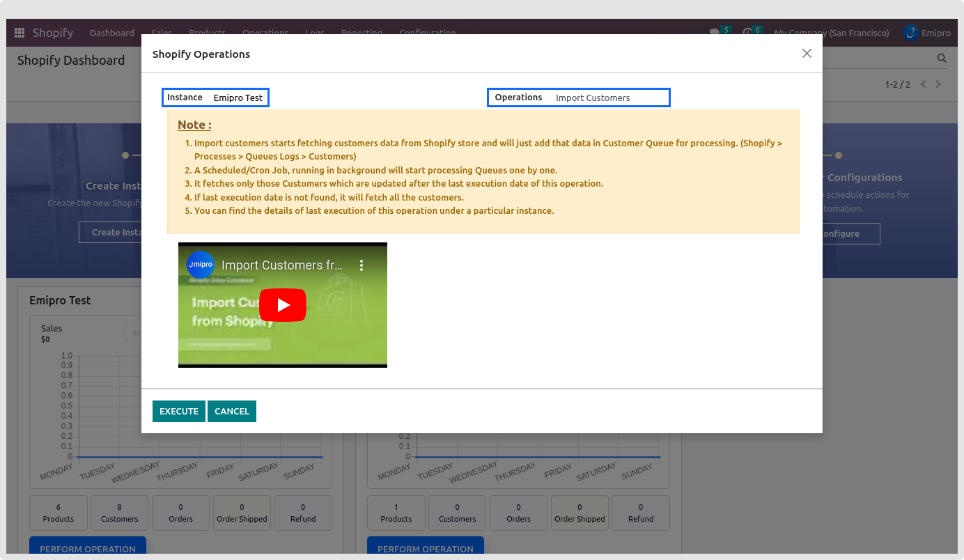Close the Shopify Operations dialog
Image resolution: width=964 pixels, height=560 pixels.
807,54
